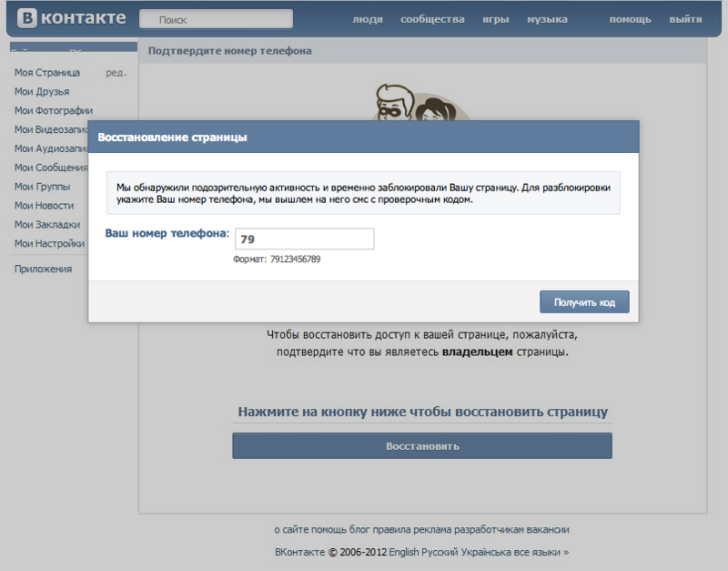
Task: Open Мои Аудиозаписи in sidebar
Action: pyautogui.click(x=51, y=148)
